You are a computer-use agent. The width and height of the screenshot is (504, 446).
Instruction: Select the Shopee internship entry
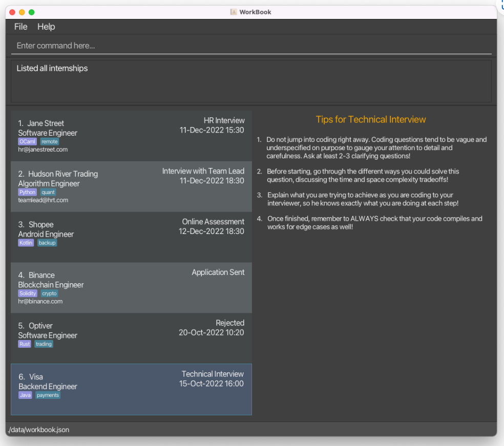click(x=131, y=237)
